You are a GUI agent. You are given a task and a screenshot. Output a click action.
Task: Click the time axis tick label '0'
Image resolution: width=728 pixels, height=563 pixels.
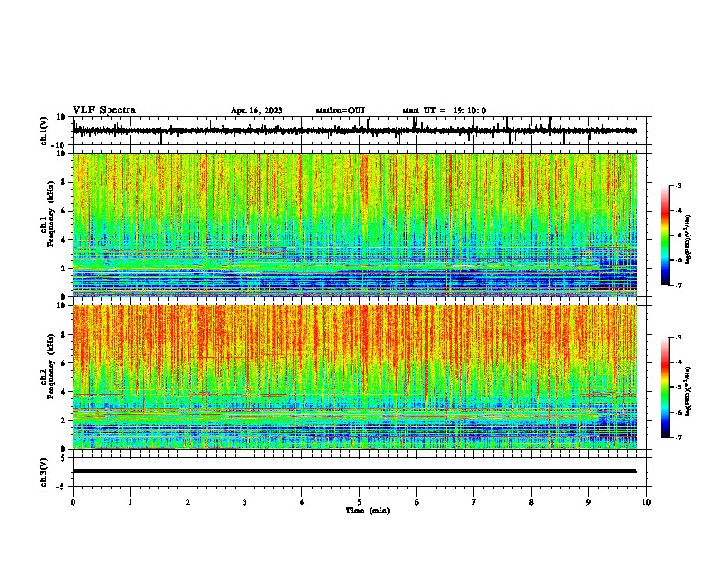point(73,502)
